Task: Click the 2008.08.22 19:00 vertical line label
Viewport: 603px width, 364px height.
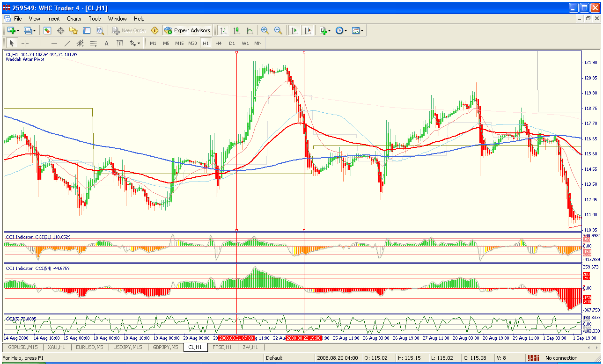Action: click(x=304, y=338)
